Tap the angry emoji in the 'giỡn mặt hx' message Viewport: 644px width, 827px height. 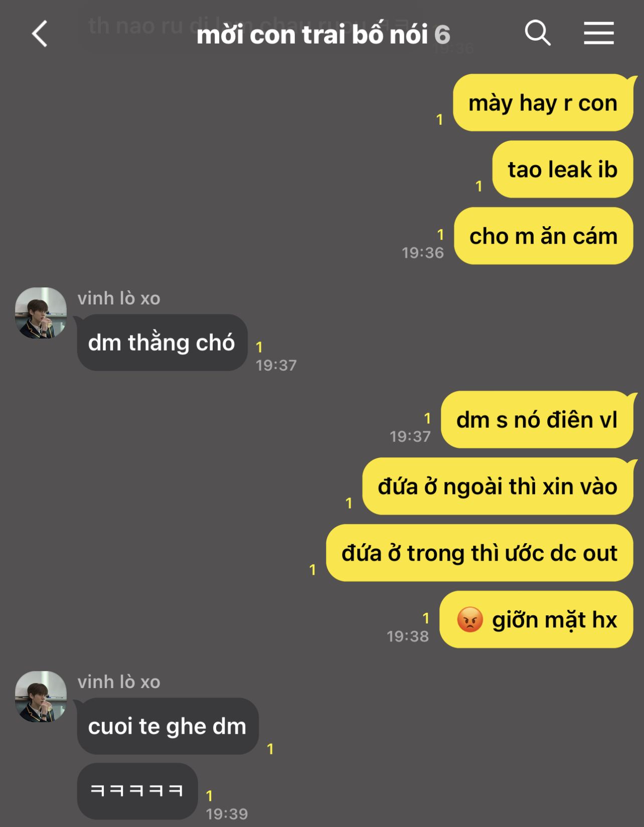[470, 619]
